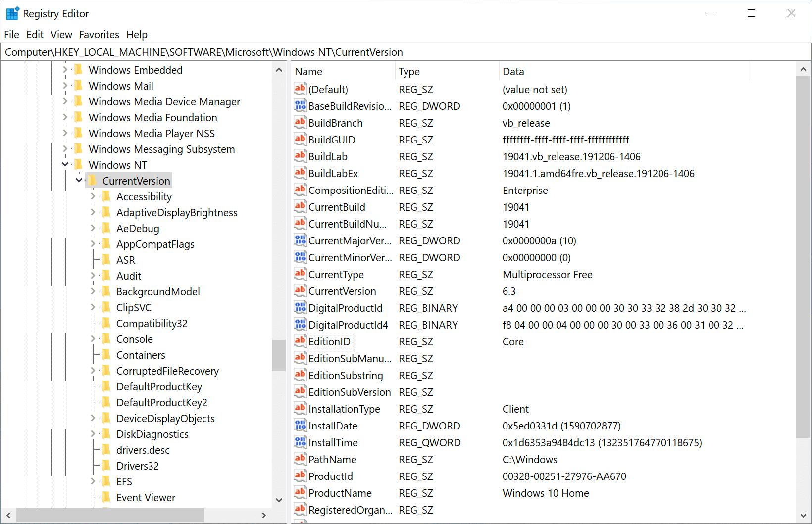Viewport: 812px width, 524px height.
Task: Expand the Accessibility subkey
Action: (x=93, y=196)
